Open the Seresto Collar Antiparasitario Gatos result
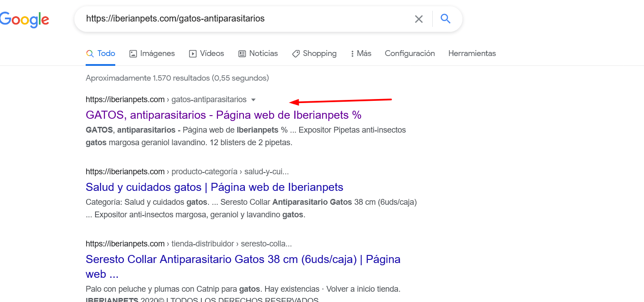 coord(243,267)
